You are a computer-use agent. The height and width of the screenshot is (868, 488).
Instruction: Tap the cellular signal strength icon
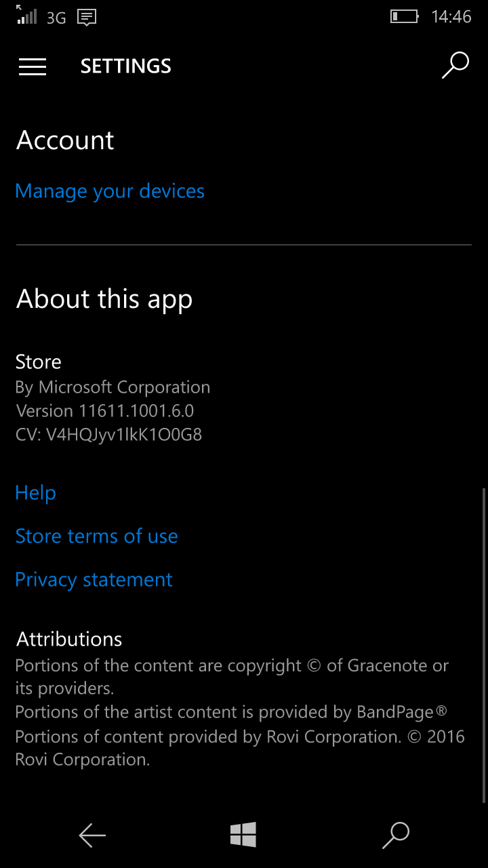coord(26,15)
